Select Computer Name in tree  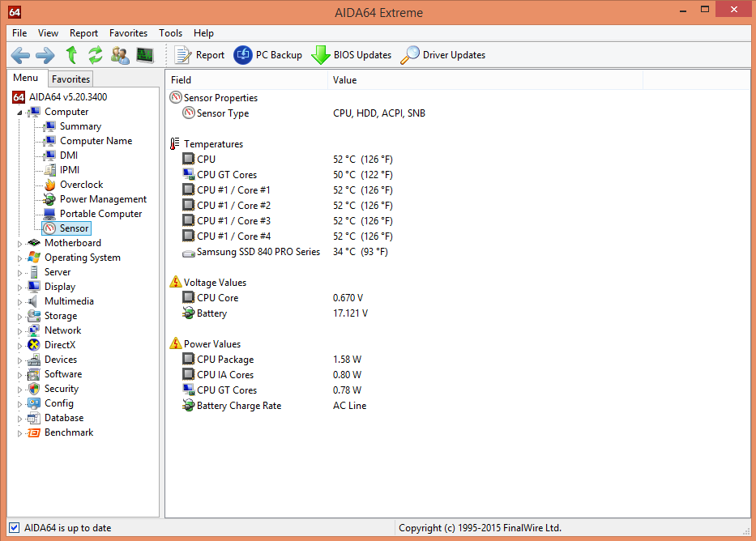coord(96,141)
